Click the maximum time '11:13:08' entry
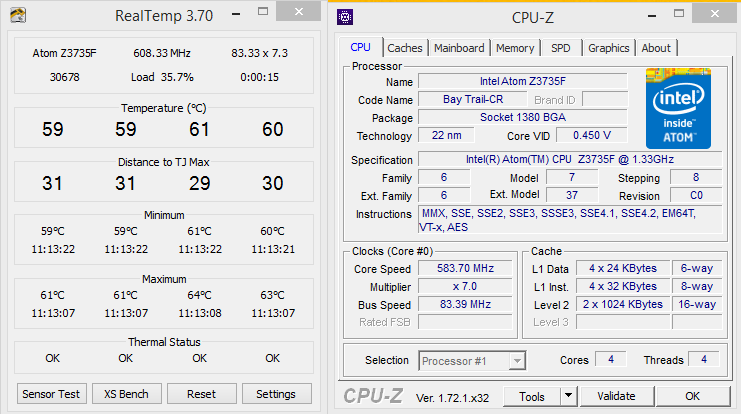Image resolution: width=741 pixels, height=414 pixels. coord(200,313)
